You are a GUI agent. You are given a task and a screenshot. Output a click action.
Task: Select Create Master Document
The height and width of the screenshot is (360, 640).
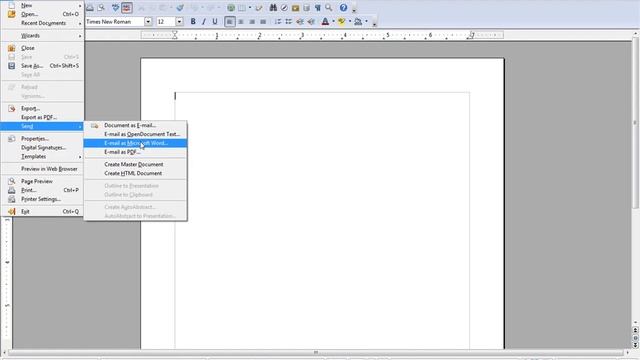136,164
